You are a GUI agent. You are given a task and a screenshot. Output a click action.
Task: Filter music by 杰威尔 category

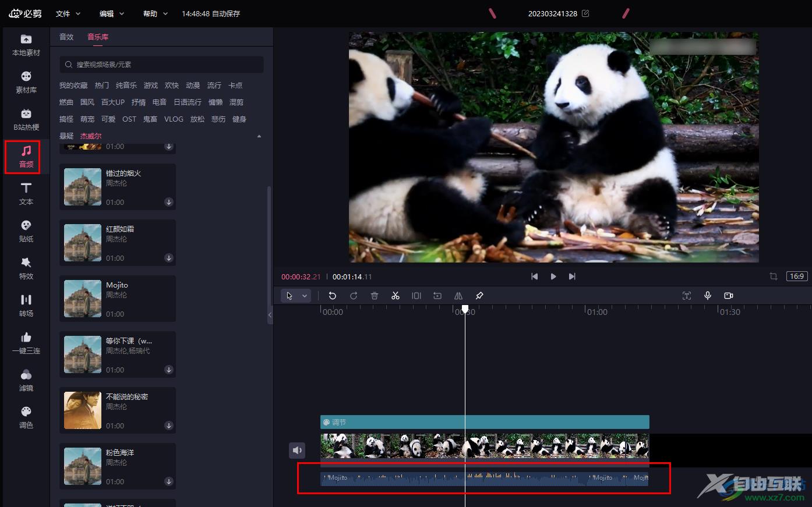click(91, 136)
